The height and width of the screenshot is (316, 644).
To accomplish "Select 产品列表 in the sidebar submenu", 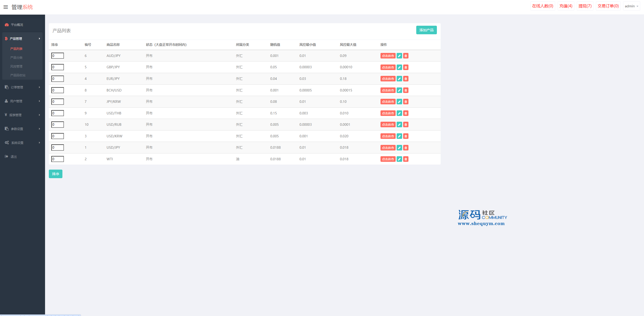I will (16, 49).
